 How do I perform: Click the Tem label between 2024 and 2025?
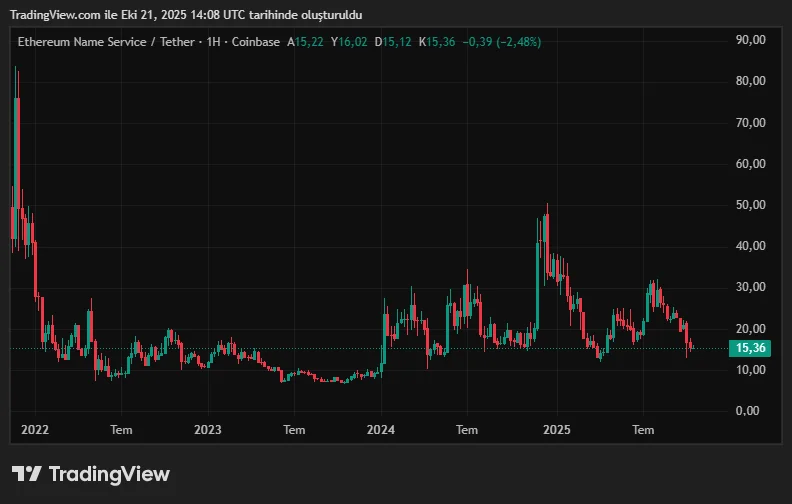[467, 430]
